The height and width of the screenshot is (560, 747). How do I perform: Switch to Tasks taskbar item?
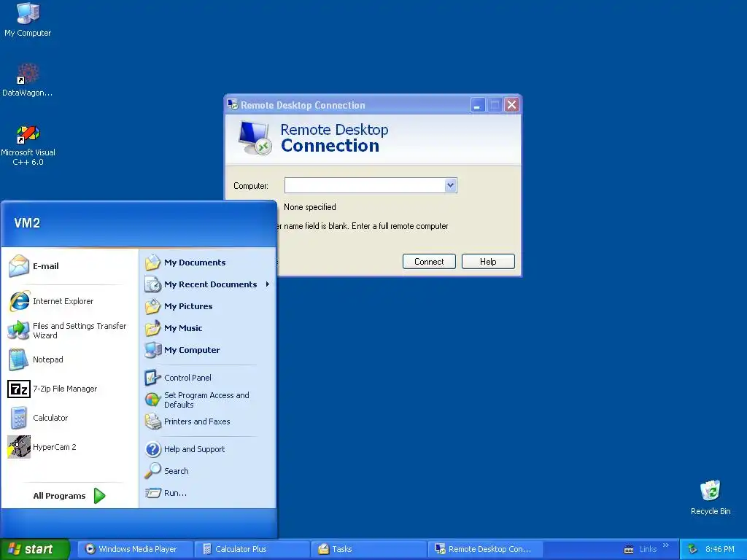(368, 549)
